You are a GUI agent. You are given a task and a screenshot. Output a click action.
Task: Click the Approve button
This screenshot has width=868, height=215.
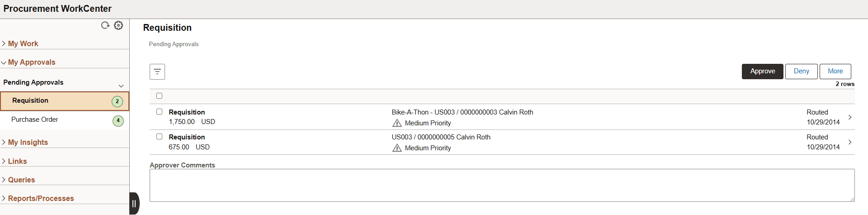[762, 72]
